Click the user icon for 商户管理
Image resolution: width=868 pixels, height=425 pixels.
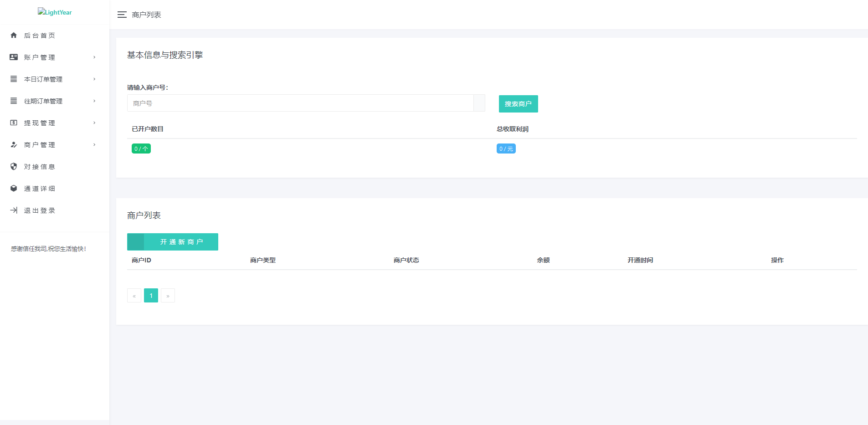coord(14,144)
